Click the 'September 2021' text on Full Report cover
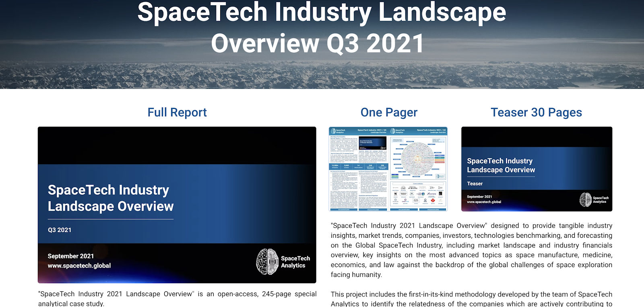The image size is (644, 307). tap(71, 256)
